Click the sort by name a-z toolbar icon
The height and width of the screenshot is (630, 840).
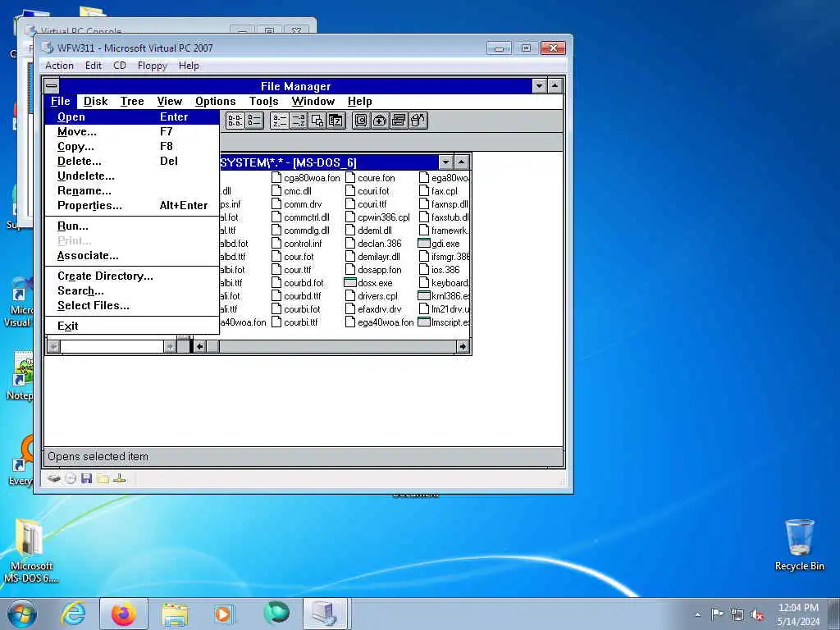279,121
